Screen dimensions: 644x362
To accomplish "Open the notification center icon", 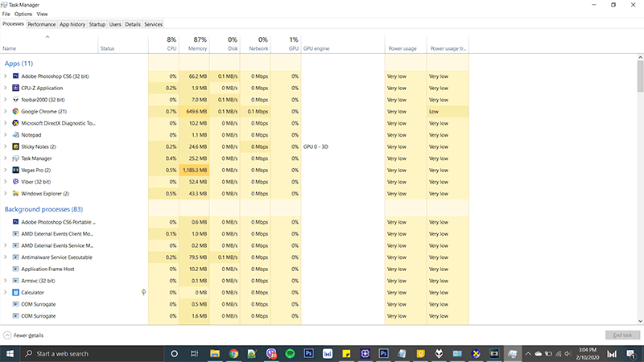I will point(631,354).
